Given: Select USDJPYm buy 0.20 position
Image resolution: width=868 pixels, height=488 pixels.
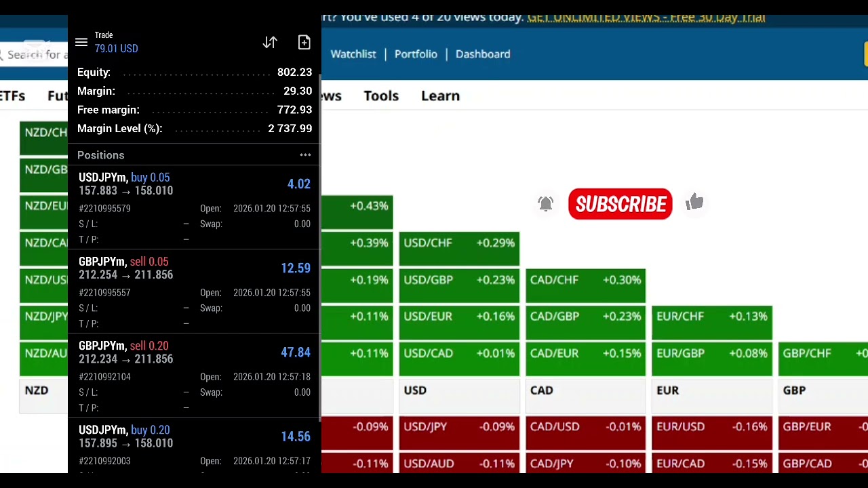Looking at the screenshot, I should point(194,446).
